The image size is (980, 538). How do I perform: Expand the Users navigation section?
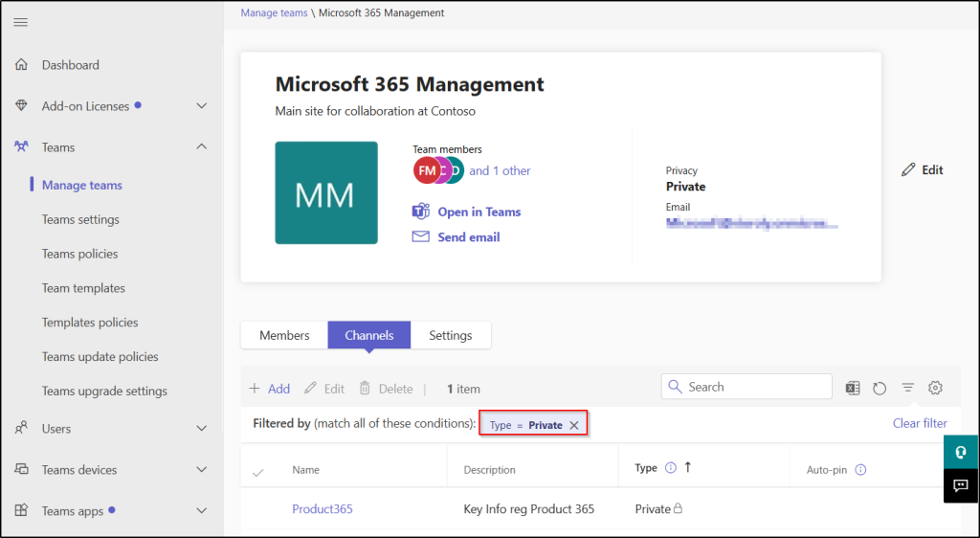201,429
